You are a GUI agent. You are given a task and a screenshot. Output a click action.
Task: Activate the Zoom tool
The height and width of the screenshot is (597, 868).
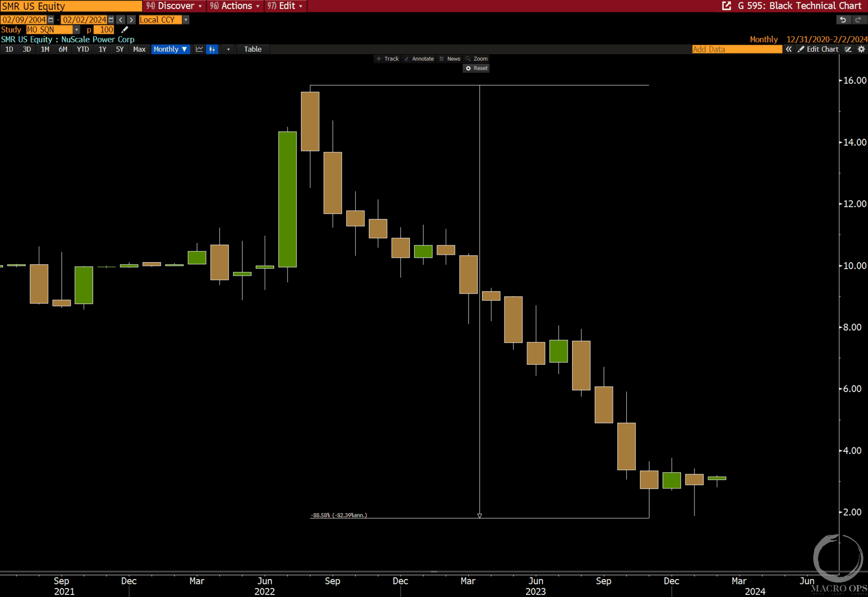477,59
